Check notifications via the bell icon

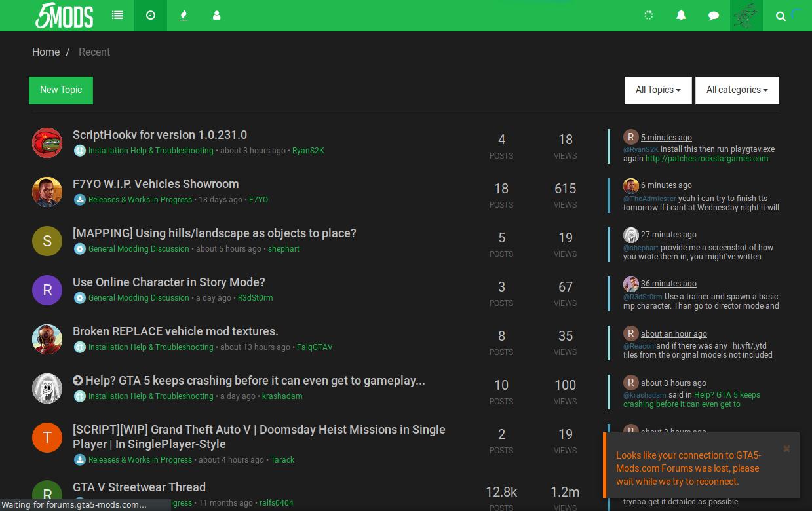pyautogui.click(x=680, y=15)
